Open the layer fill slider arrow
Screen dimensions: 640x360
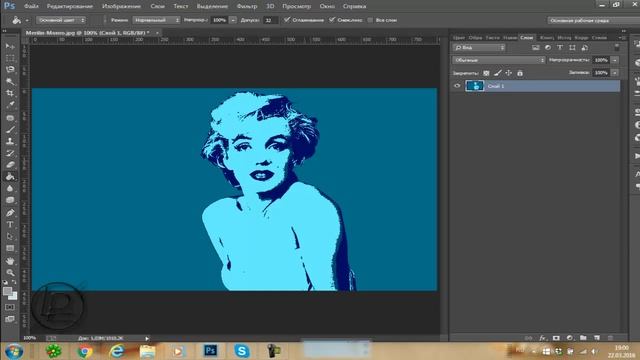tap(615, 73)
